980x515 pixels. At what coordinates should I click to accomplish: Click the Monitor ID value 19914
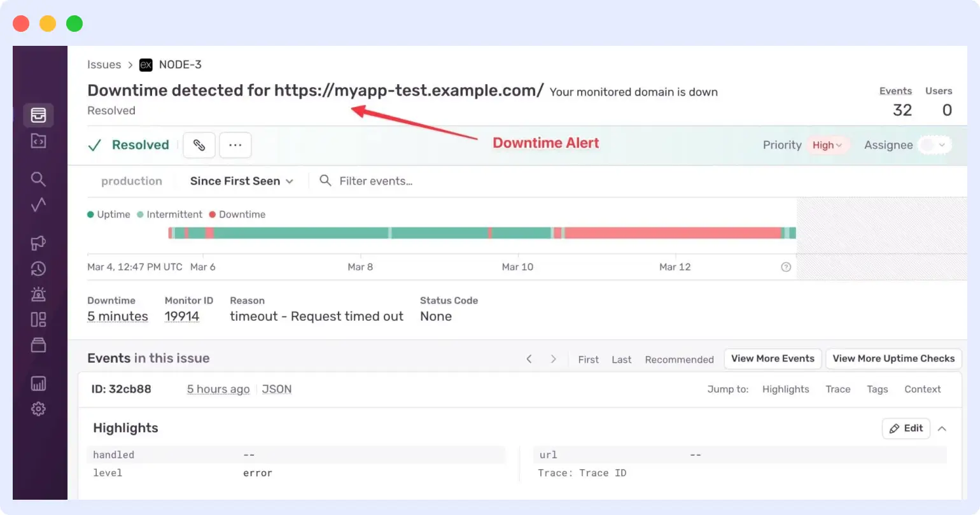(x=182, y=316)
